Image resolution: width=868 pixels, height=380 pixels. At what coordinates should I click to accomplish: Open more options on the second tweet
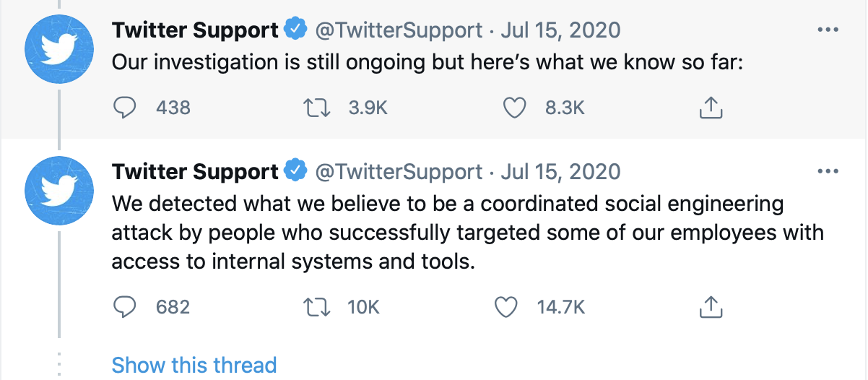coord(826,172)
